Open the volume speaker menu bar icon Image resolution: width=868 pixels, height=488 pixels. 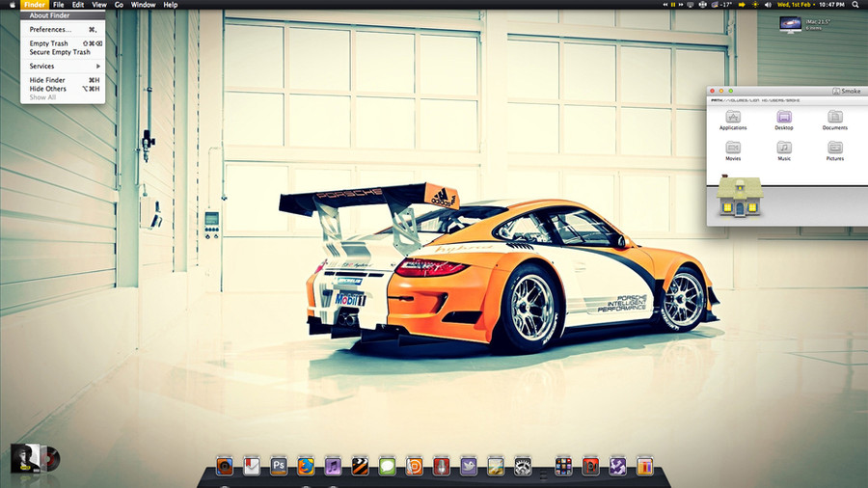coord(768,5)
